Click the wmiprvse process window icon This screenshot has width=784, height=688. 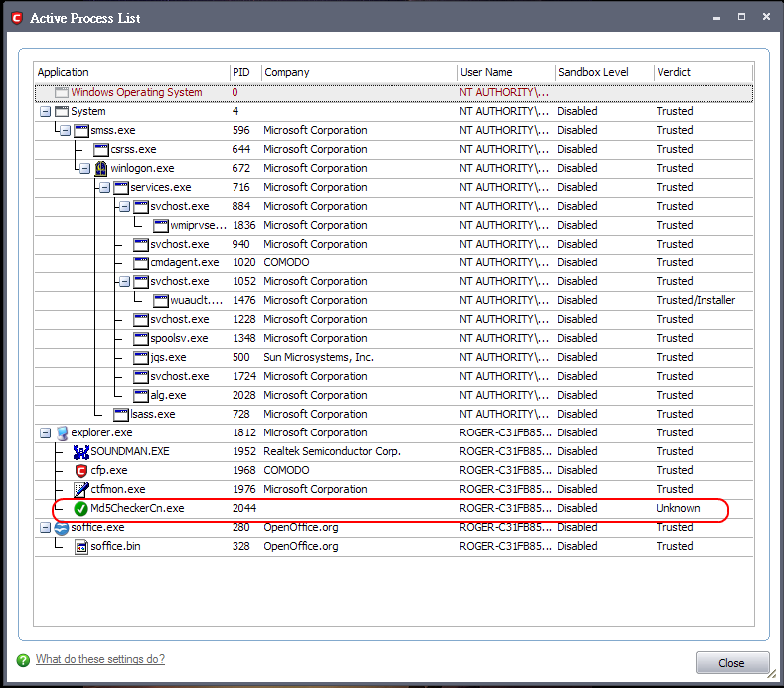pos(161,226)
